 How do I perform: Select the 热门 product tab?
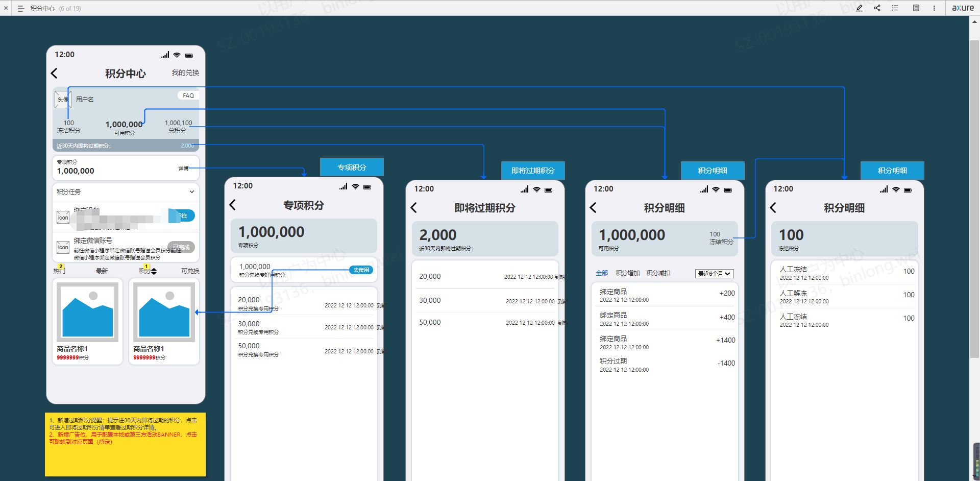59,271
